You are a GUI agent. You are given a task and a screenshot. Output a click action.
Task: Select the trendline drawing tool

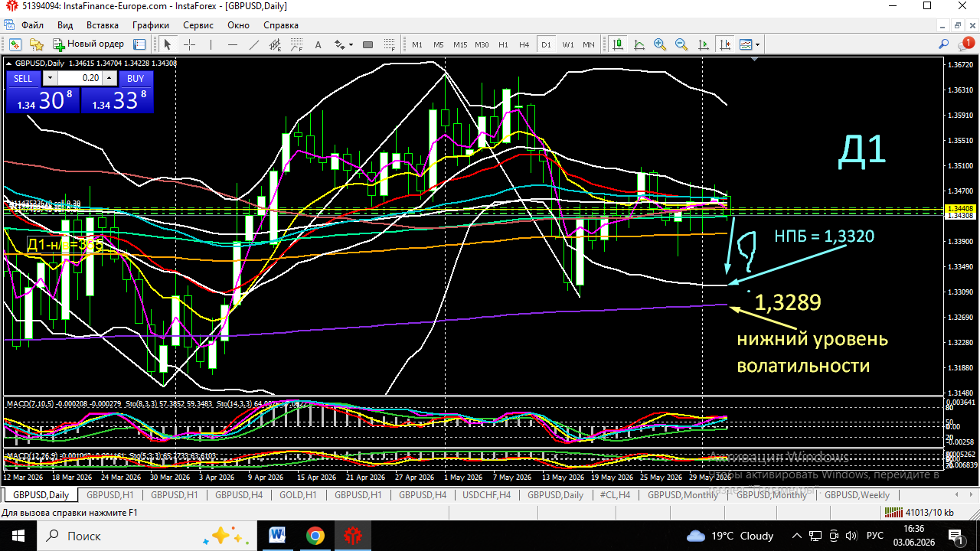(x=254, y=44)
